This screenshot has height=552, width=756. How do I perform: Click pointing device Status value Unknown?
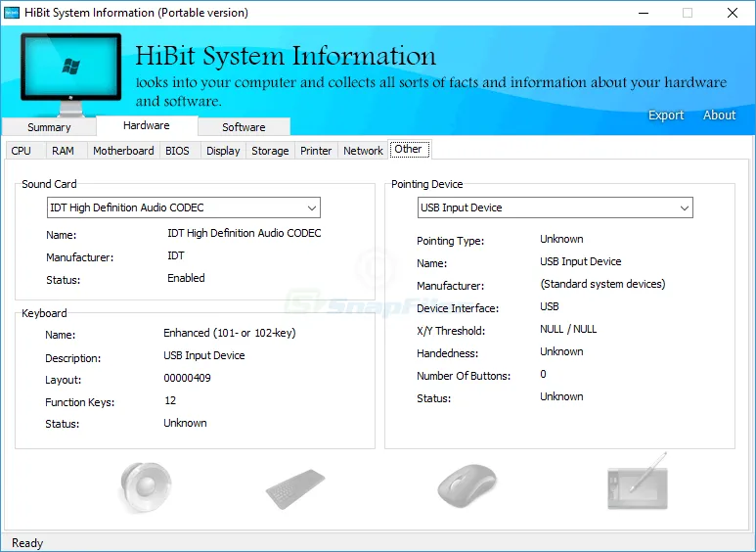561,396
